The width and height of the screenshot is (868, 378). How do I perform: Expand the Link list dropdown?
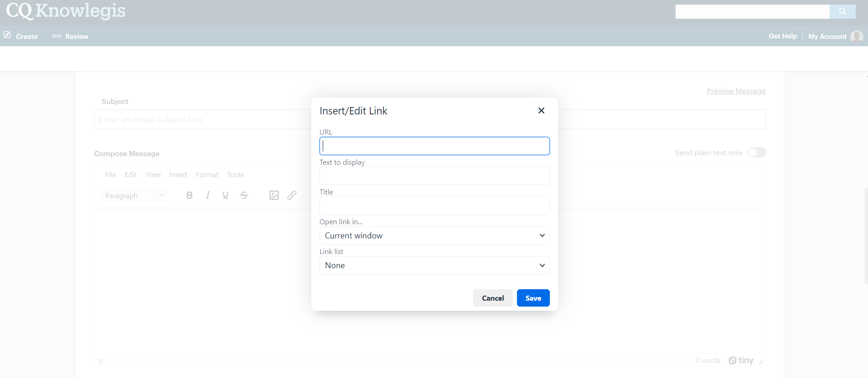tap(434, 265)
